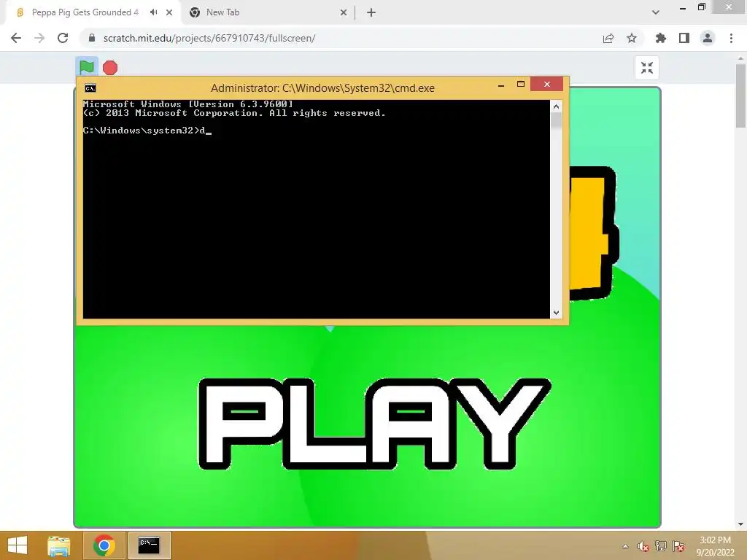The width and height of the screenshot is (747, 560).
Task: Close the Peppa Pig Gets Grounded tab
Action: point(169,12)
